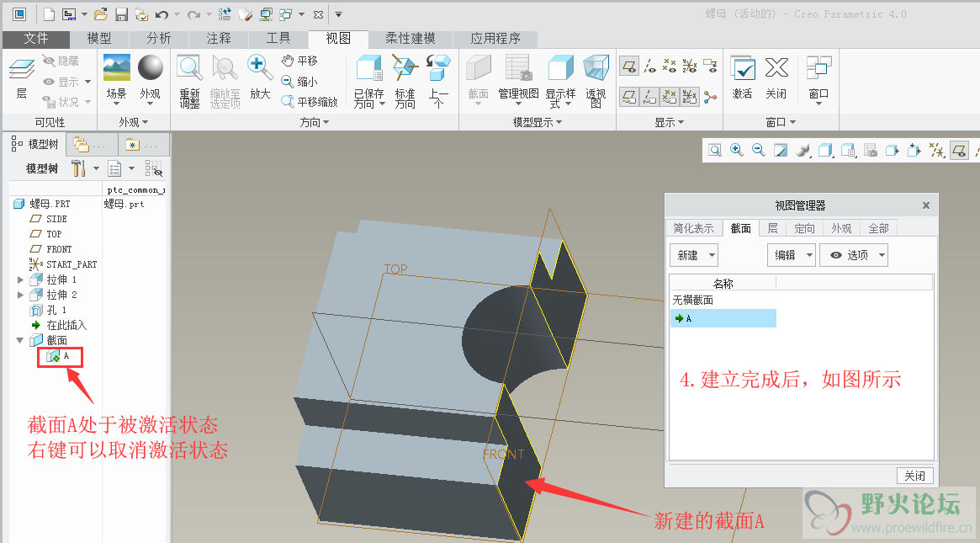980x543 pixels.
Task: Click the Zoom In (放大) tool
Action: point(260,77)
